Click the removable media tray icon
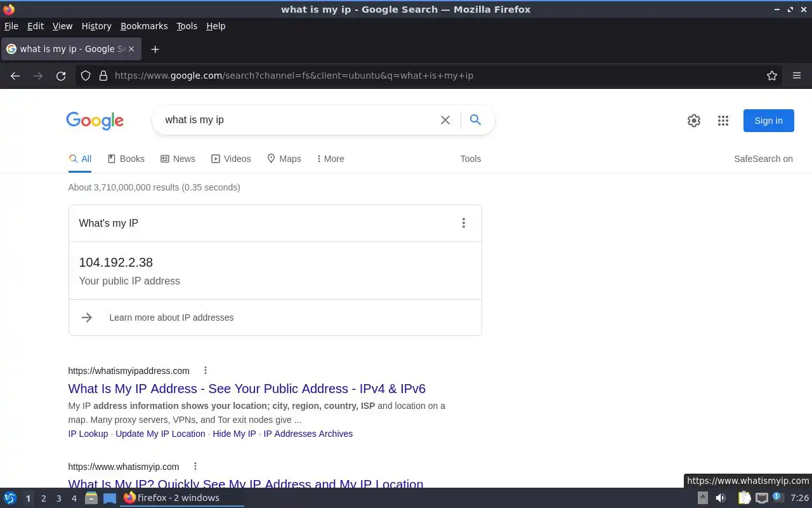This screenshot has height=508, width=812. click(703, 498)
